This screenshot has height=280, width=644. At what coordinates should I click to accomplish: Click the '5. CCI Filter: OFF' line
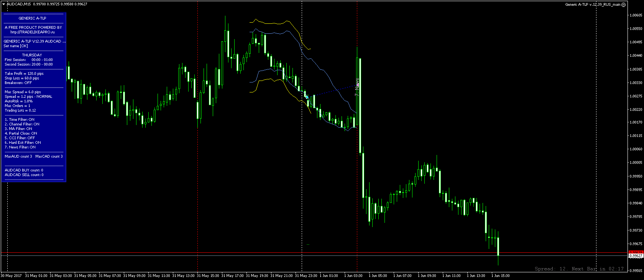[x=20, y=138]
